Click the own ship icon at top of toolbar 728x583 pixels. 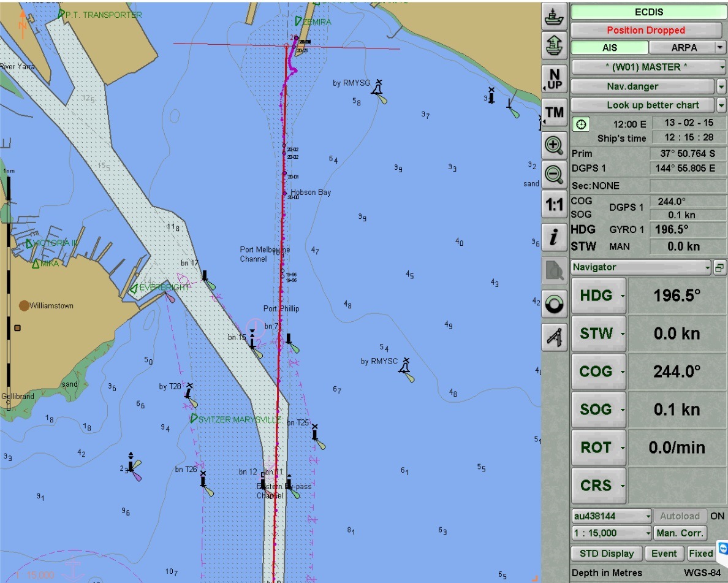click(555, 17)
